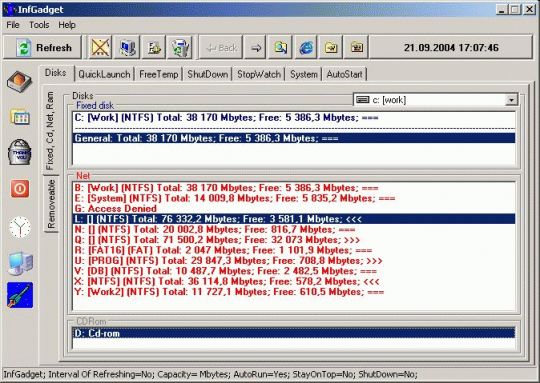Click the InfGadget title bar icon
Image resolution: width=540 pixels, height=383 pixels.
(10, 9)
